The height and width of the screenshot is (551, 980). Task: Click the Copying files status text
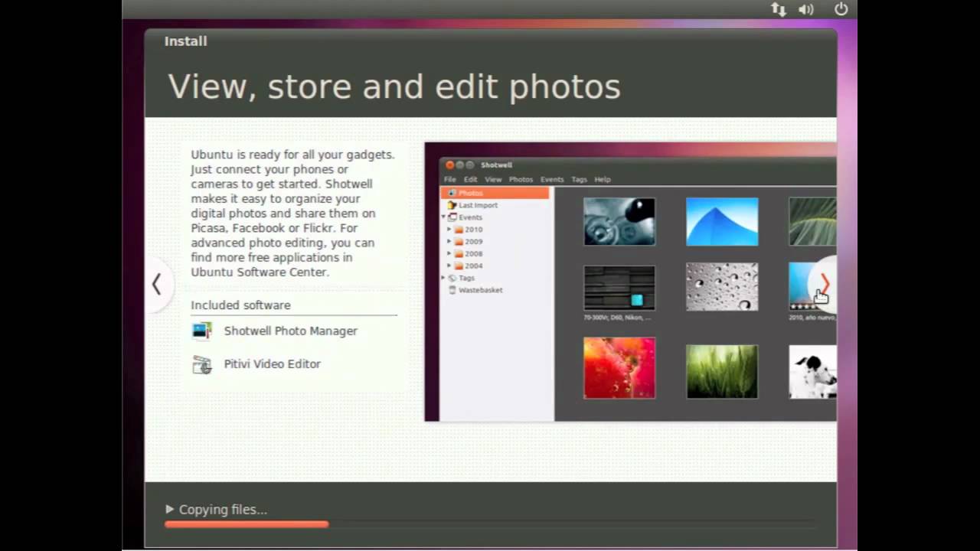pyautogui.click(x=223, y=510)
